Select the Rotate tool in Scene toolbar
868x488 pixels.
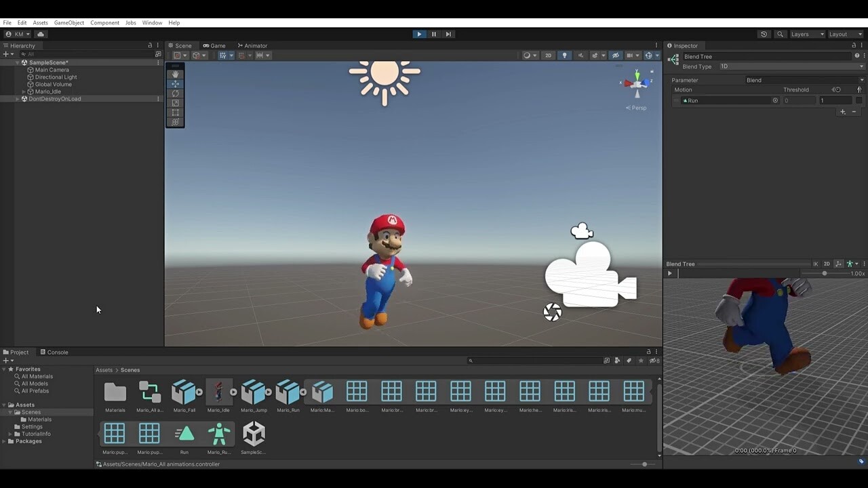click(x=175, y=94)
